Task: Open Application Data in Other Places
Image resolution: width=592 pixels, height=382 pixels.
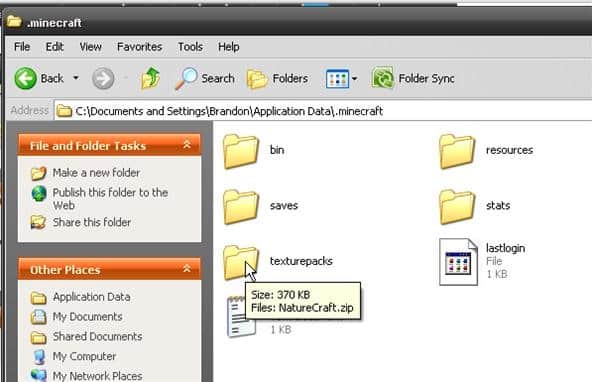Action: [92, 297]
